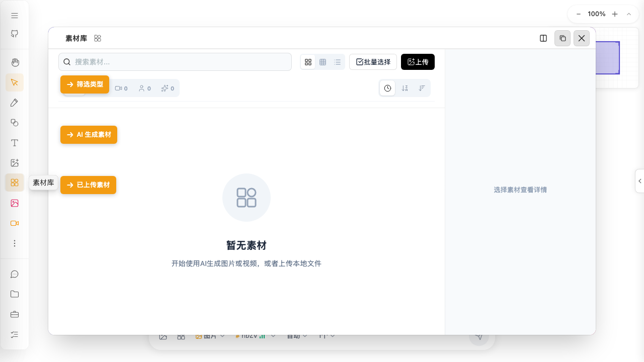The width and height of the screenshot is (644, 362).
Task: Open the AI image generation tool
Action: 15,163
